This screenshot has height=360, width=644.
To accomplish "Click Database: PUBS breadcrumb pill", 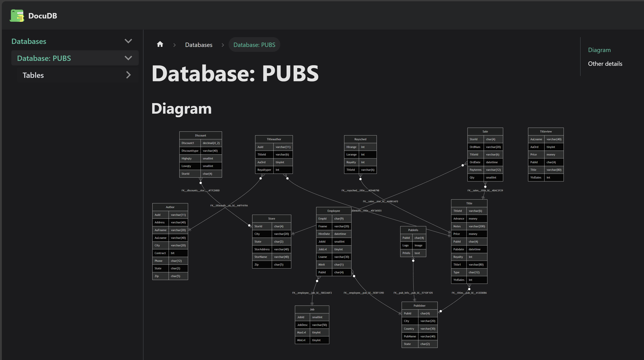I will (254, 45).
